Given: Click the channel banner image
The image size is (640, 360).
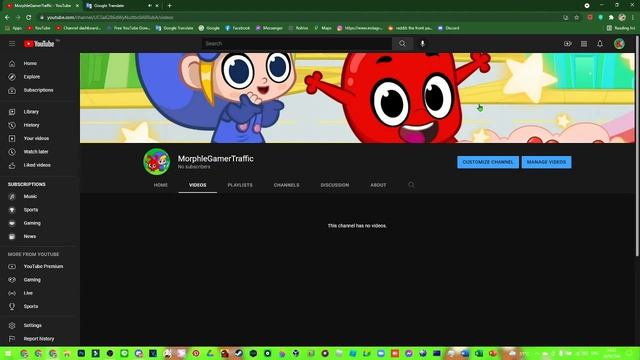Looking at the screenshot, I should pyautogui.click(x=357, y=98).
